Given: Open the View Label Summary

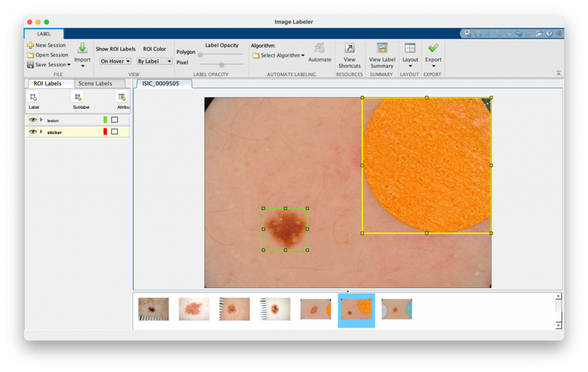Looking at the screenshot, I should click(x=382, y=48).
